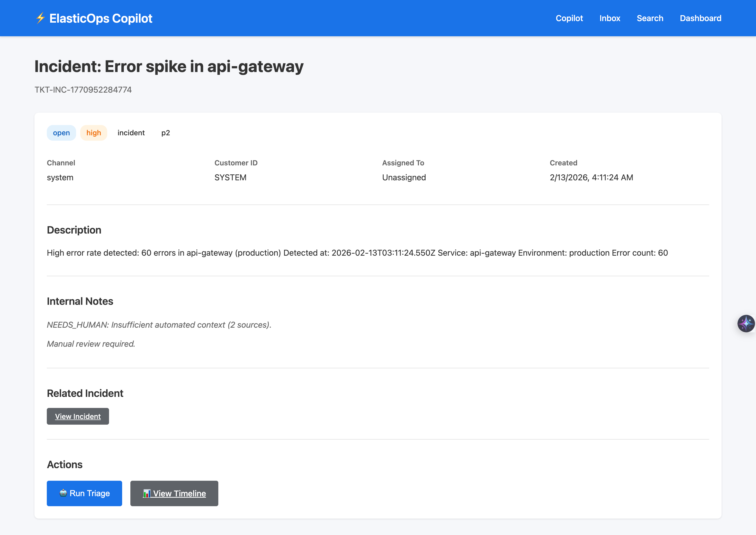The image size is (756, 535).
Task: Click the incident title heading
Action: (169, 66)
